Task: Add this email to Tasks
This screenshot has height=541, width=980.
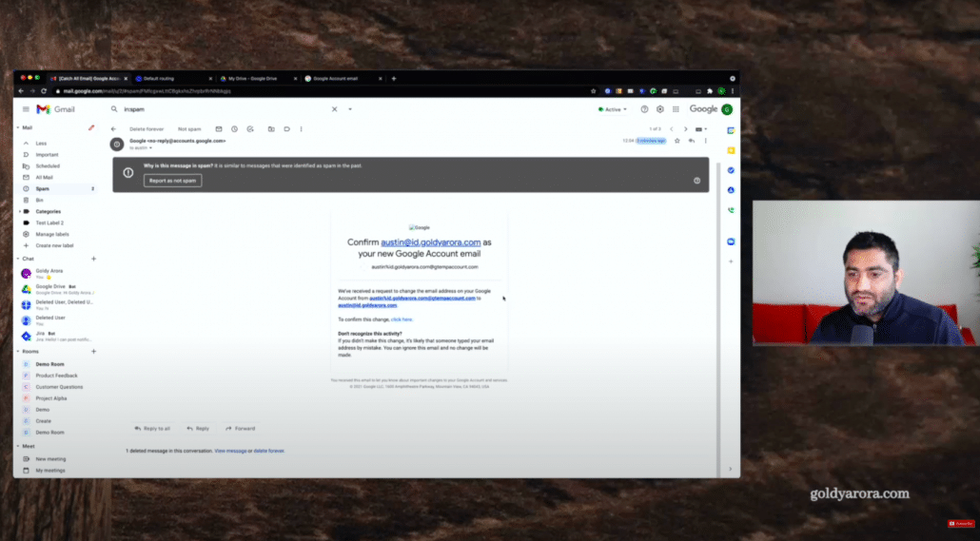Action: (x=250, y=129)
